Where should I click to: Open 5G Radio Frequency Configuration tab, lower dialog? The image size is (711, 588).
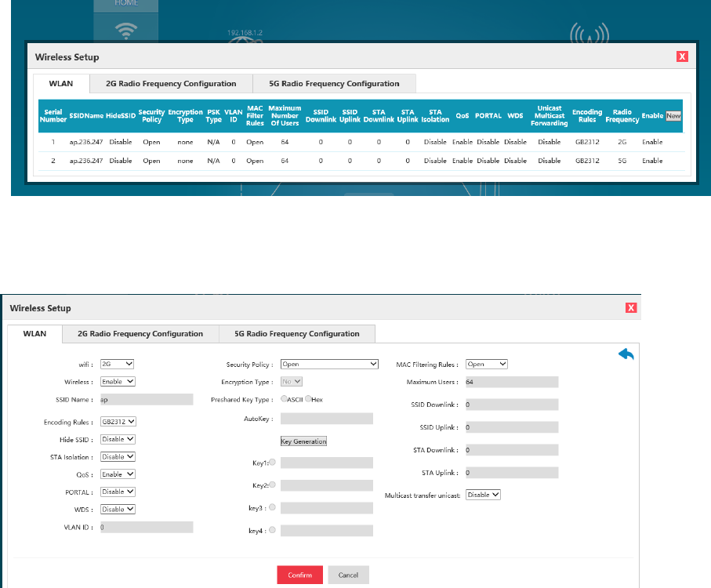(296, 334)
